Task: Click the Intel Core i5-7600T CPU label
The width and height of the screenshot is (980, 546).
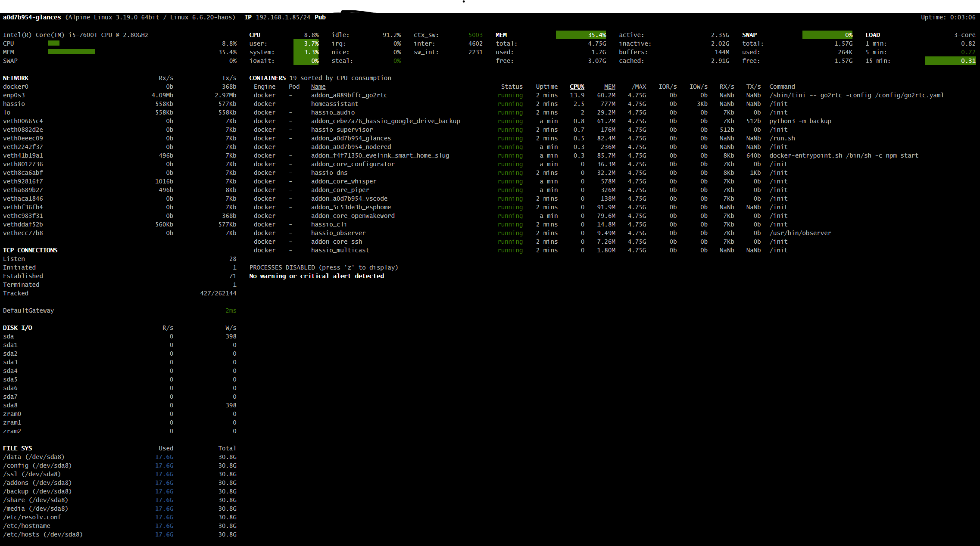Action: [x=75, y=35]
